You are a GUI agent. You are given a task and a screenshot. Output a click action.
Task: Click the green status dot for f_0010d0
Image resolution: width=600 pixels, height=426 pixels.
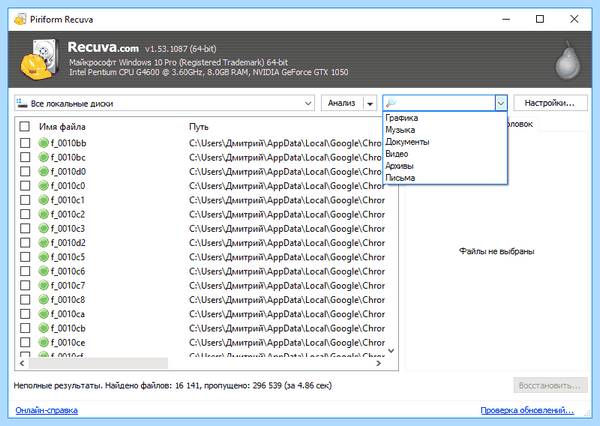[44, 171]
